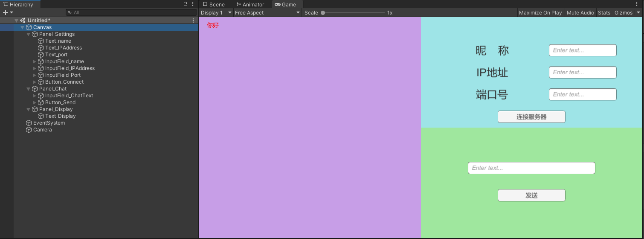Click the red 你好 display text
Viewport: 644px width, 239px height.
click(x=213, y=26)
